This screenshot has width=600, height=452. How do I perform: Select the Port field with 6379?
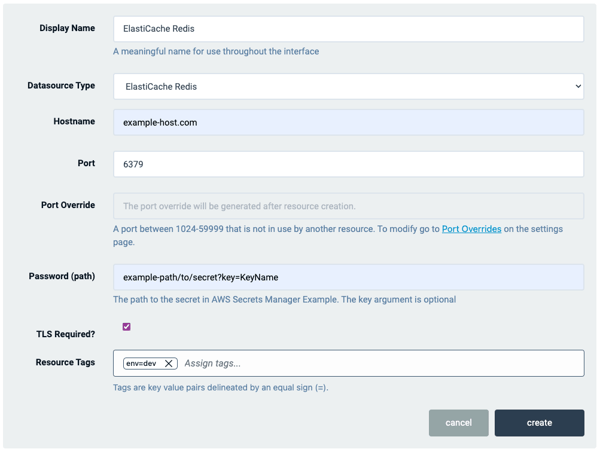pos(348,164)
